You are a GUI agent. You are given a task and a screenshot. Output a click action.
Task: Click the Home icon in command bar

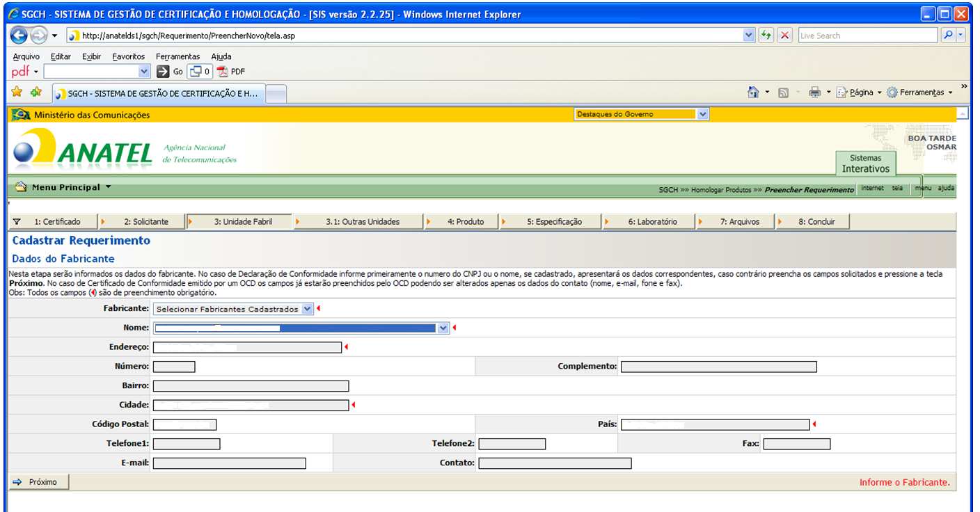point(753,93)
